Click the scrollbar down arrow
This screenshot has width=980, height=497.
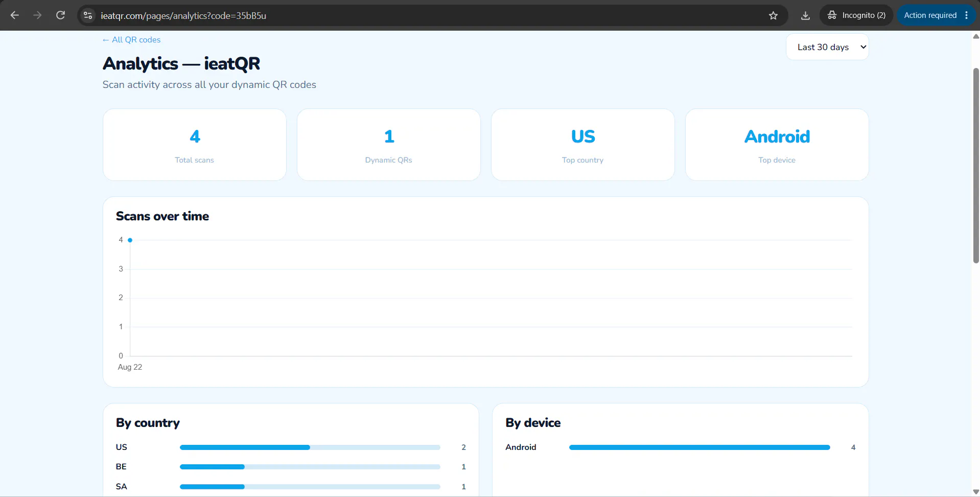tap(976, 492)
